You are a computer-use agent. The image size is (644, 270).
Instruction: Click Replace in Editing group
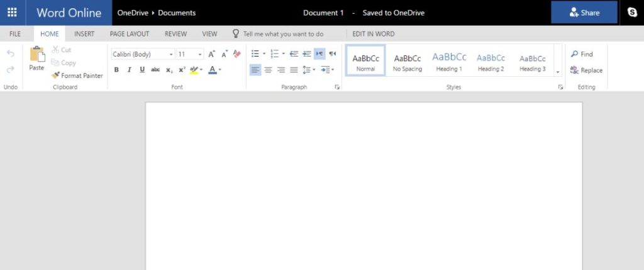[x=587, y=70]
